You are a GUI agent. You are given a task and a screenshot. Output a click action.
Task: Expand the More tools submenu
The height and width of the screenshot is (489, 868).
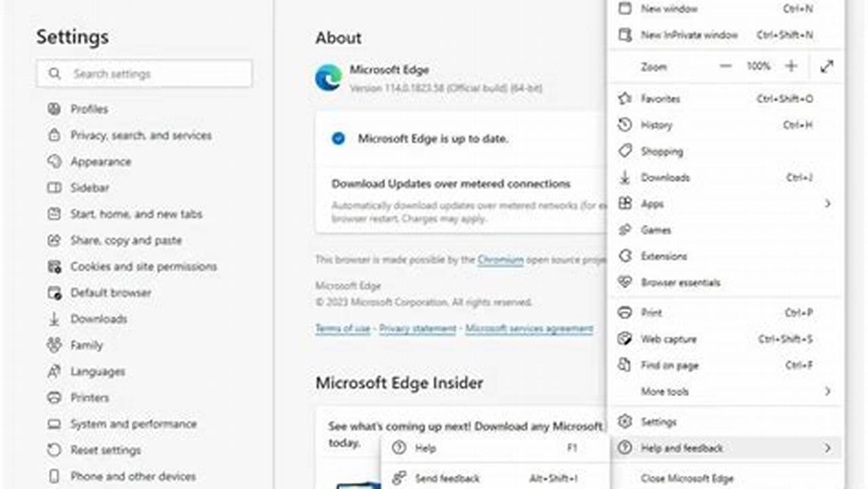tap(665, 391)
